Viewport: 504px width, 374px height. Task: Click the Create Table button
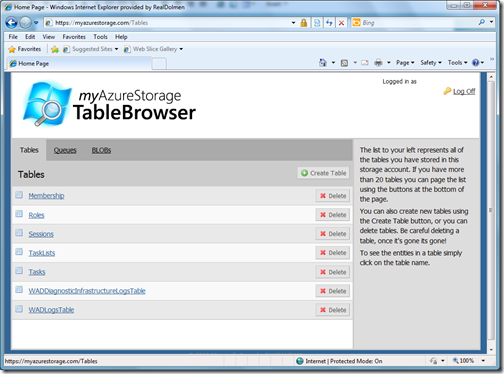click(x=323, y=173)
